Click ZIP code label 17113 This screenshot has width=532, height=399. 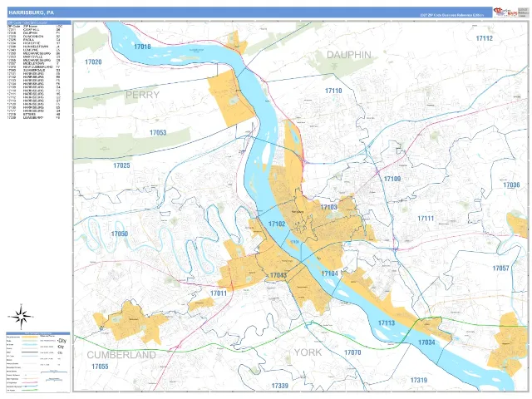(x=387, y=323)
